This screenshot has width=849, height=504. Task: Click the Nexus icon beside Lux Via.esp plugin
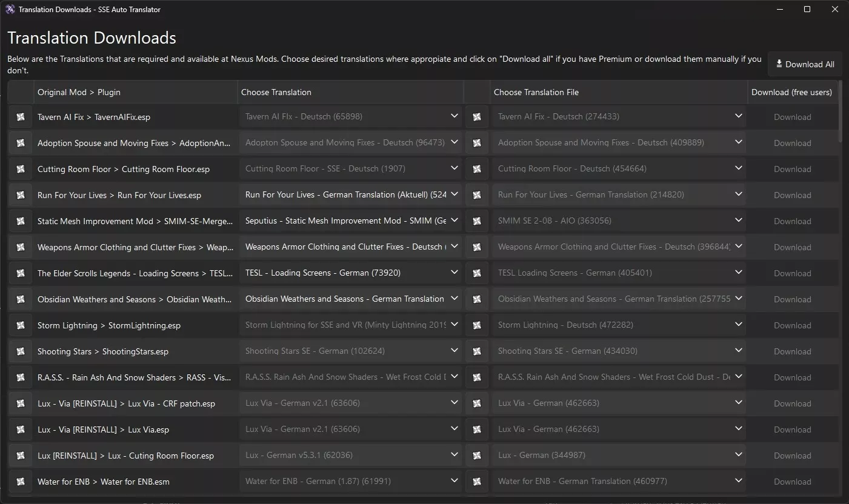click(21, 429)
